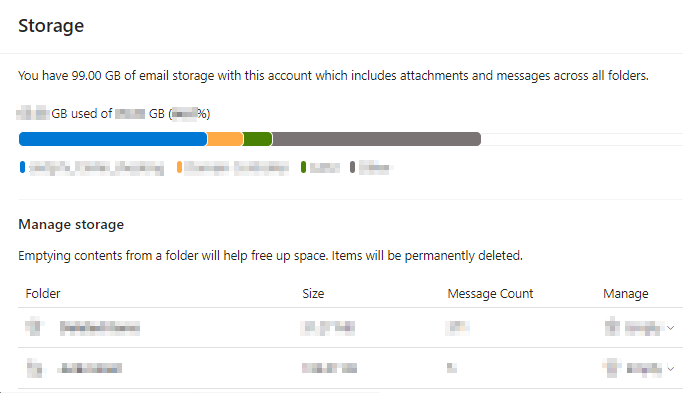
Task: Select the first folder name in the table
Action: (x=100, y=328)
